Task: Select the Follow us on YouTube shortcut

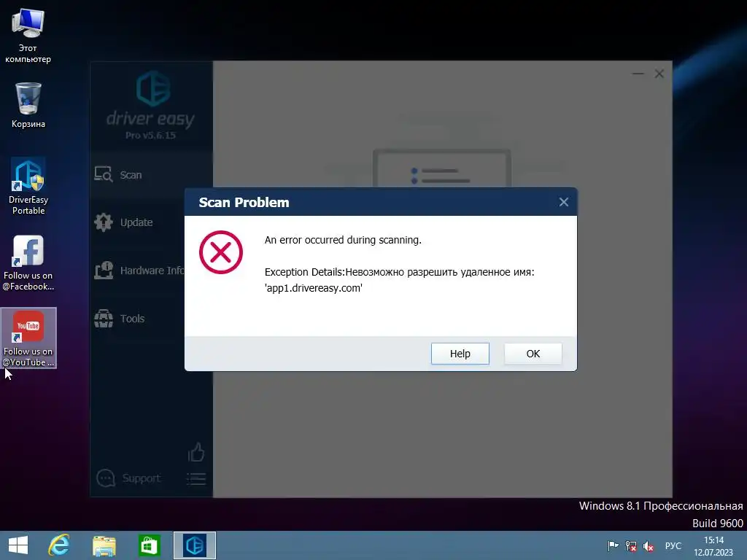Action: point(28,338)
